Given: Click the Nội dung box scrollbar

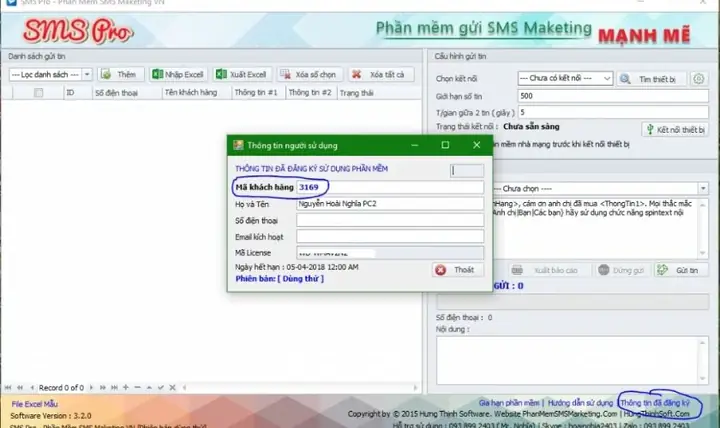Looking at the screenshot, I should 703,360.
